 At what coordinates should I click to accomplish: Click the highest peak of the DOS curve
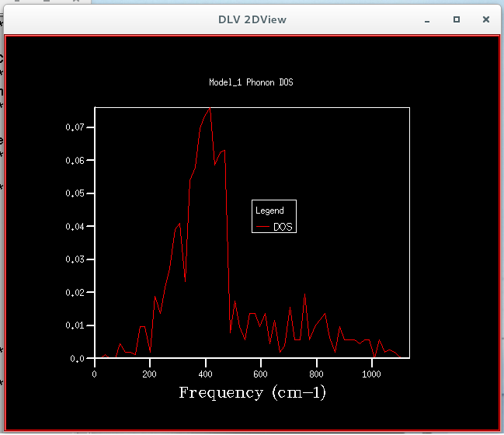pos(210,108)
